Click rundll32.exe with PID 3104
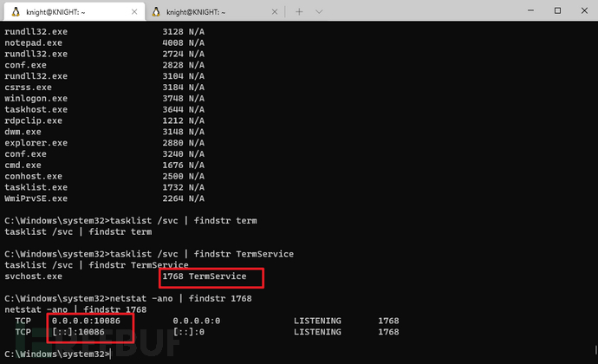The width and height of the screenshot is (598, 364). pos(105,76)
